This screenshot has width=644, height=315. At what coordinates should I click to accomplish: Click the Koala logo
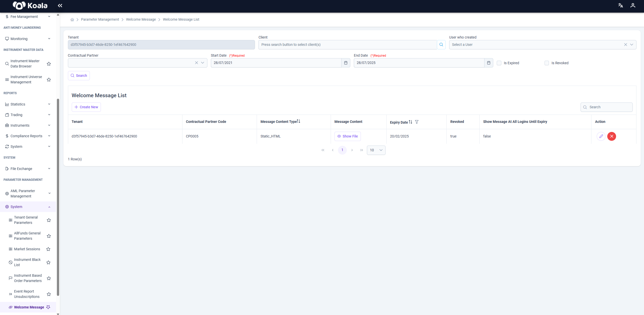30,6
